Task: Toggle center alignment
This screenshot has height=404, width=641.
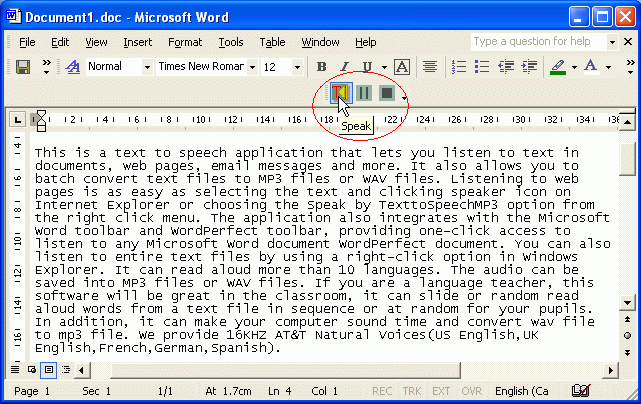Action: (430, 67)
